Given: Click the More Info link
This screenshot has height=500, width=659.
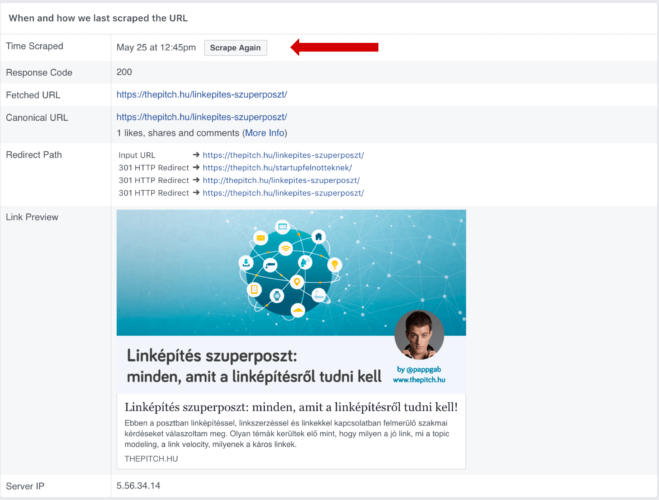Looking at the screenshot, I should click(x=264, y=133).
